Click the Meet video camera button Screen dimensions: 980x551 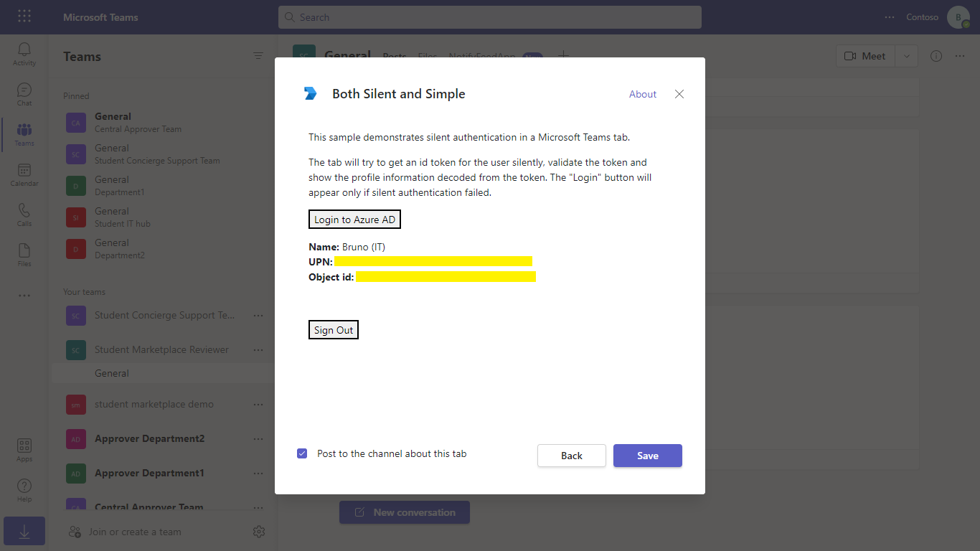(x=867, y=56)
